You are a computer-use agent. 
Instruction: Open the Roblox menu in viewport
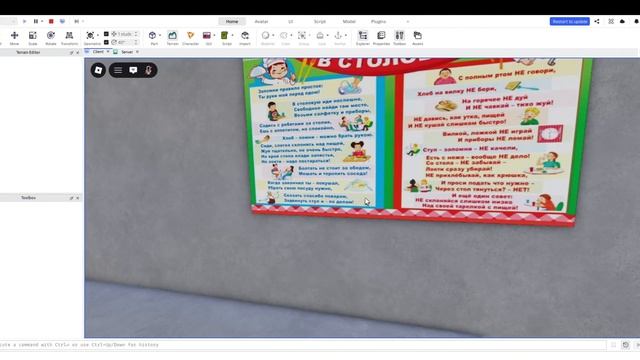point(98,70)
